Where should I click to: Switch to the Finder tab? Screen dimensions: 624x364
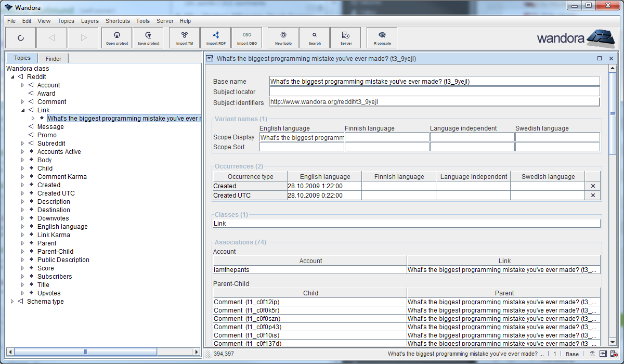tap(53, 59)
